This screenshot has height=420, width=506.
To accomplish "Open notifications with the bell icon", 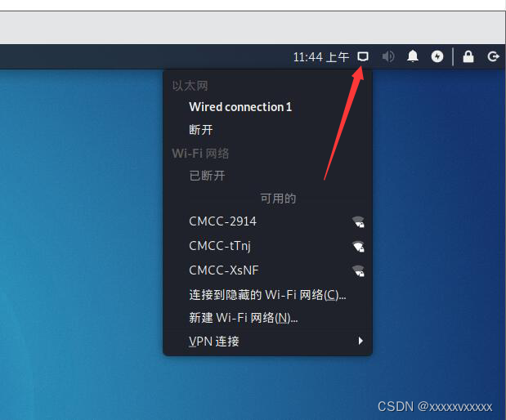I will tap(413, 56).
